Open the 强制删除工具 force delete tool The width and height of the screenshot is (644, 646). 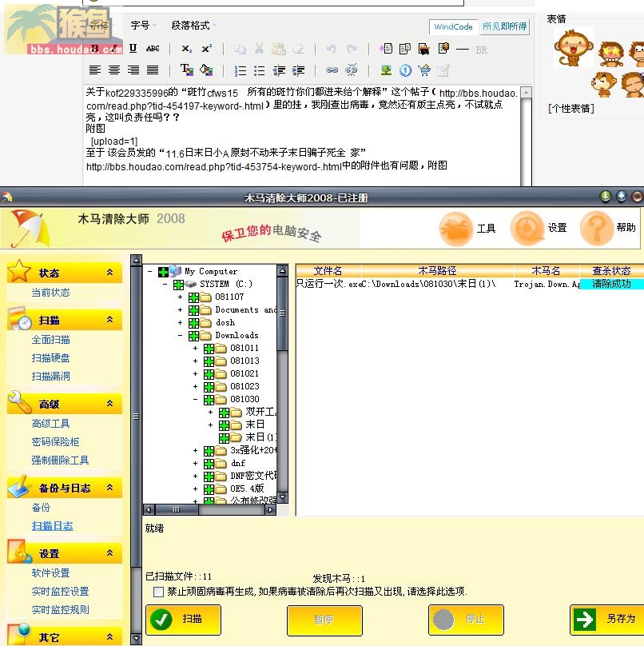pyautogui.click(x=60, y=461)
